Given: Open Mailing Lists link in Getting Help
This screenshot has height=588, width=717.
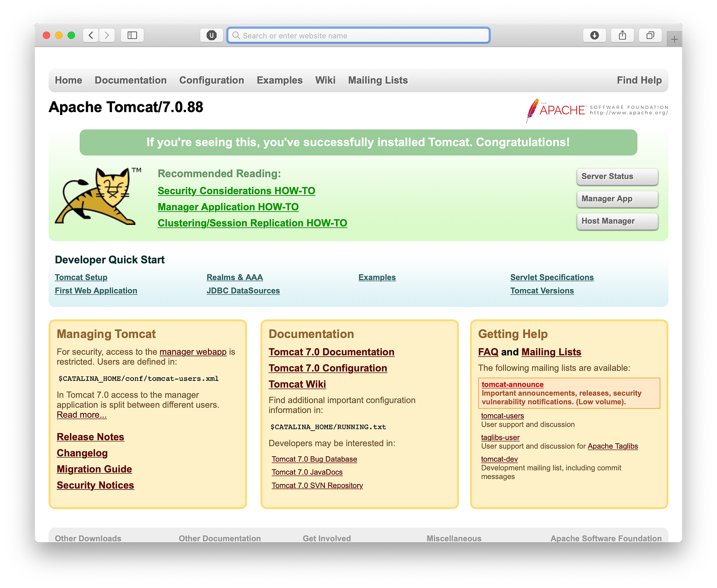Looking at the screenshot, I should tap(552, 352).
